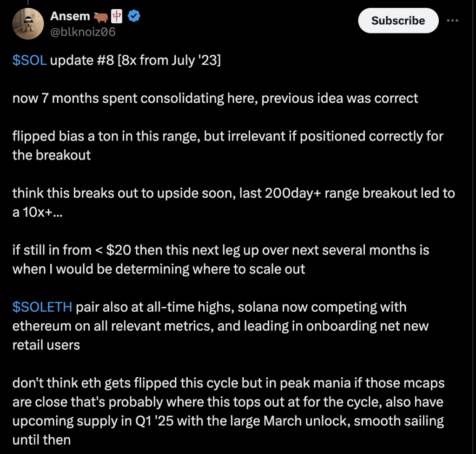Click the blue verified checkmark badge
Image resolution: width=476 pixels, height=454 pixels.
[x=134, y=16]
